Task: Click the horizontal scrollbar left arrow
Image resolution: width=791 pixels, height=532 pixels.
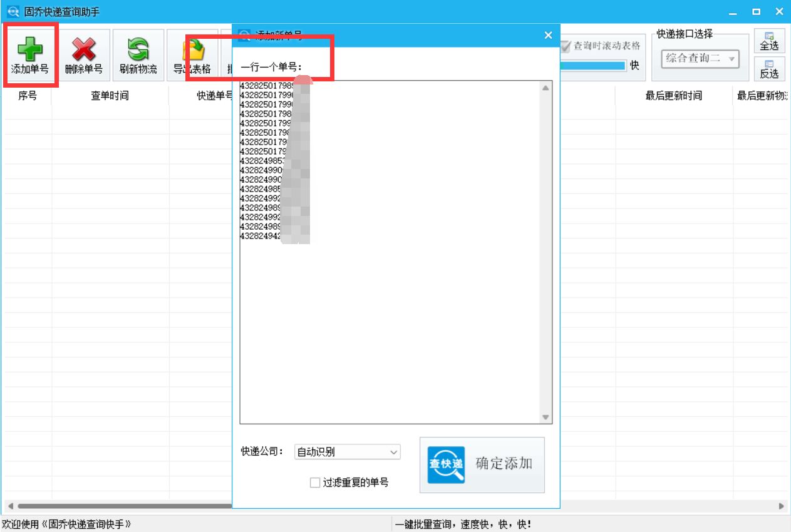Action: 9,506
